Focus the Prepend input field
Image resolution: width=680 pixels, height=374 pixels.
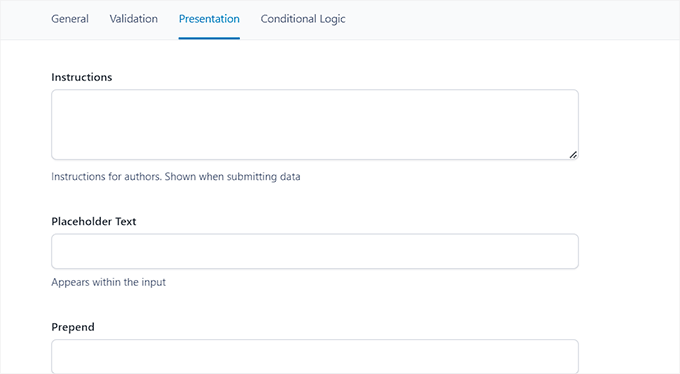tap(315, 356)
